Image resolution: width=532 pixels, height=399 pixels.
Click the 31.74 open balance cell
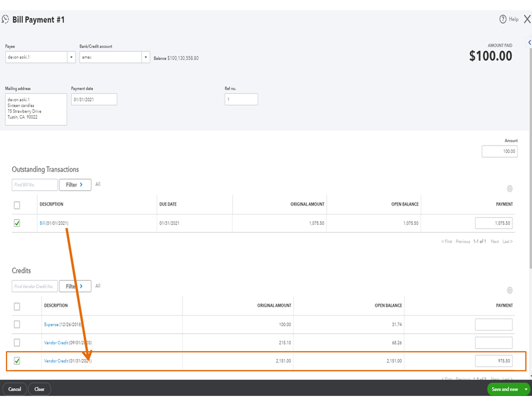[397, 325]
